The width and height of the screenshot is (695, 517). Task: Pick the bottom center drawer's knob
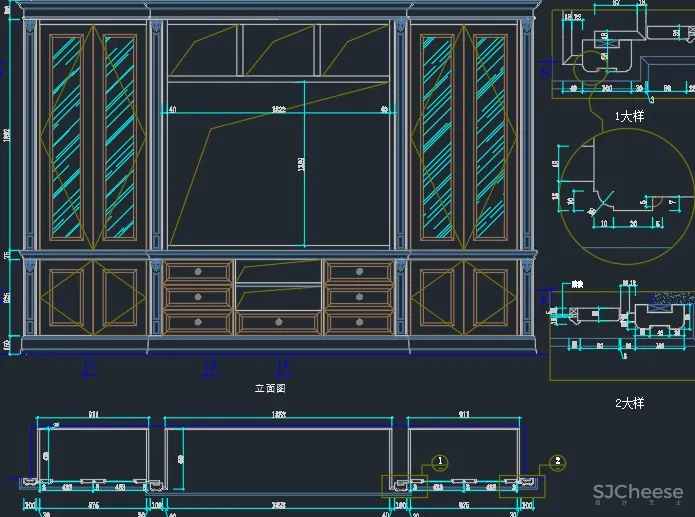278,322
